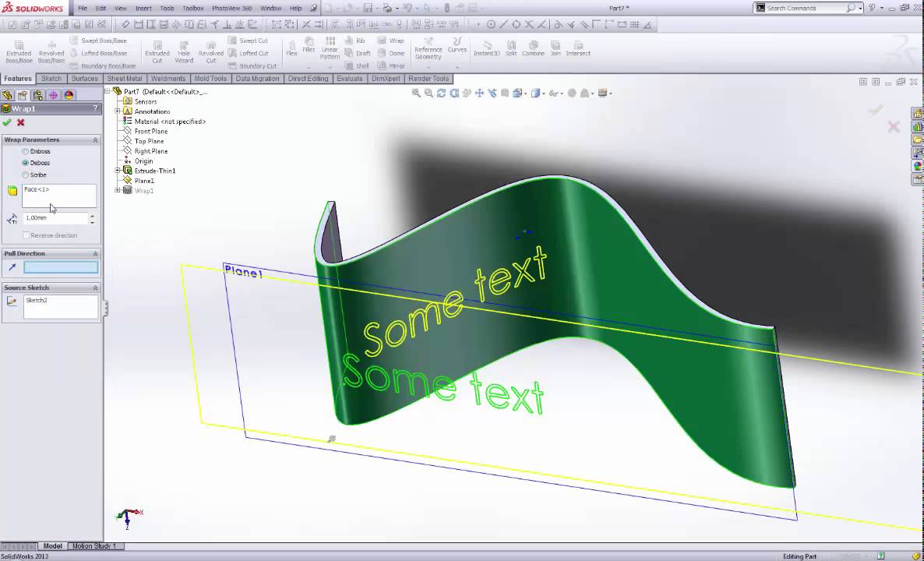Select the Emboss radio button
Viewport: 924px width, 561px height.
tap(26, 151)
